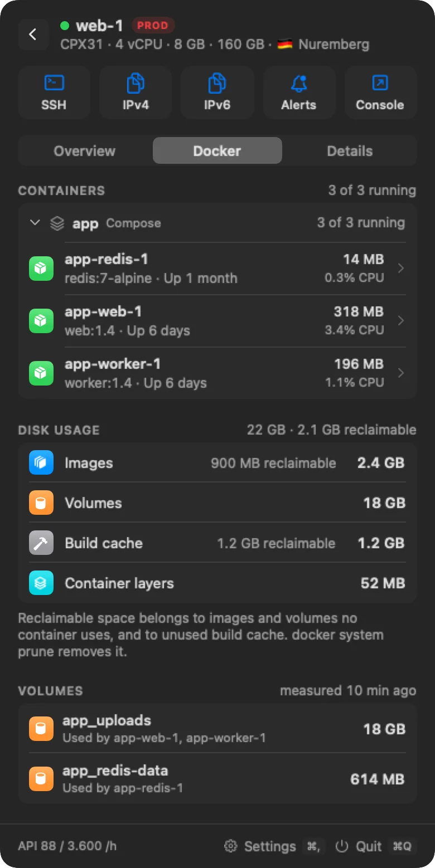This screenshot has width=435, height=868.
Task: Click the German flag icon
Action: pos(285,44)
